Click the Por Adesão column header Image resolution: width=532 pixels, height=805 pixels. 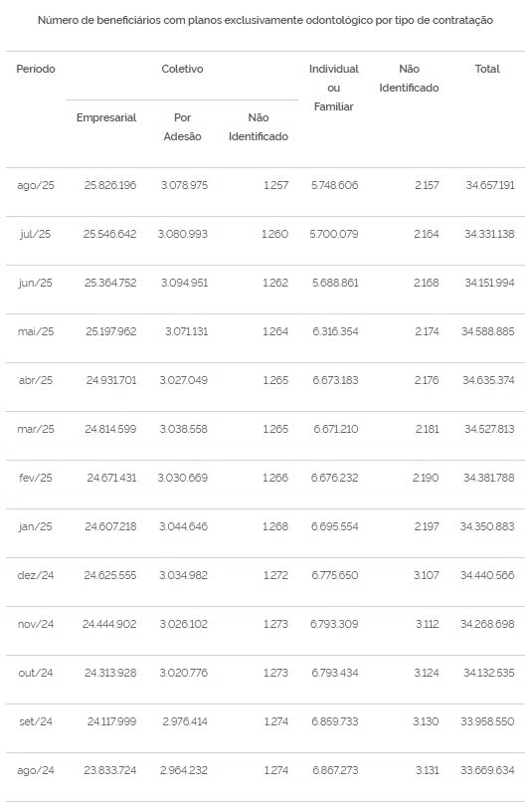(x=182, y=126)
